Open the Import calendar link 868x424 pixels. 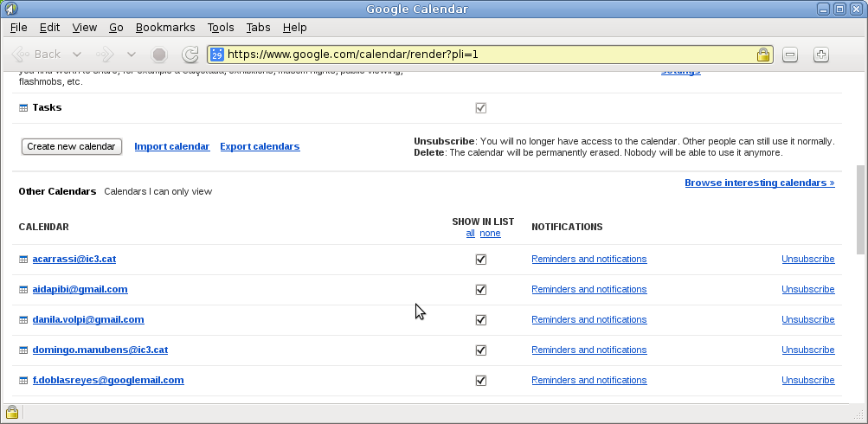click(172, 147)
